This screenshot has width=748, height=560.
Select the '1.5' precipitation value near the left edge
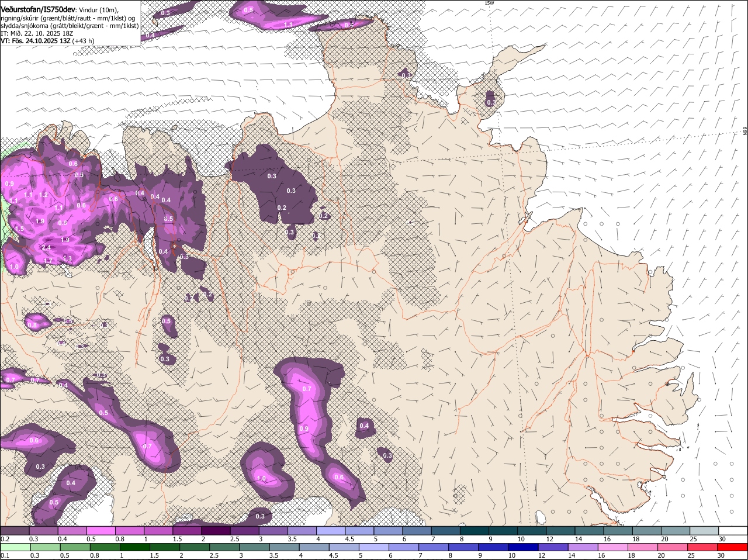tap(19, 229)
